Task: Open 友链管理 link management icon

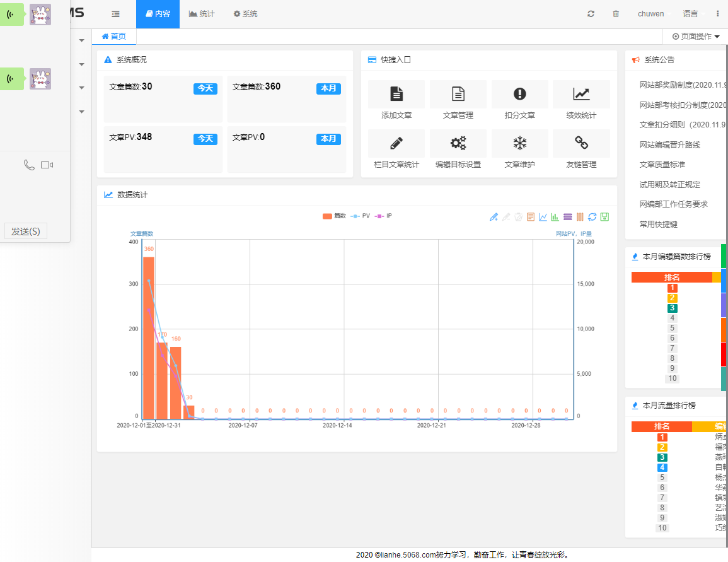Action: 581,143
